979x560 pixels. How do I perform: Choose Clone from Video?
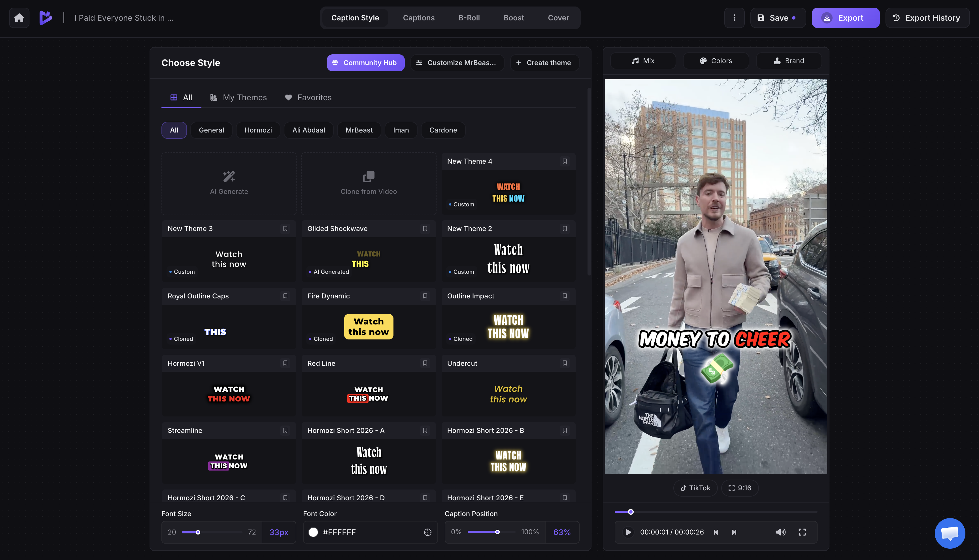368,183
